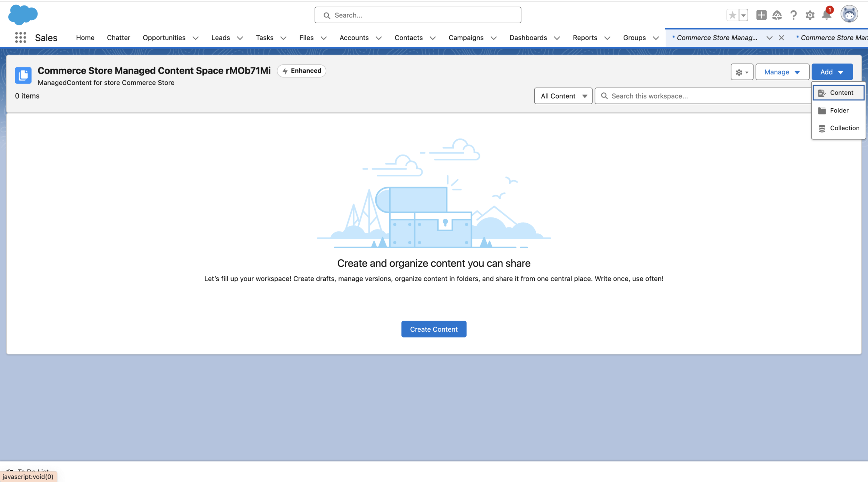The image size is (868, 482).
Task: Open the App Launcher grid icon
Action: coord(20,38)
